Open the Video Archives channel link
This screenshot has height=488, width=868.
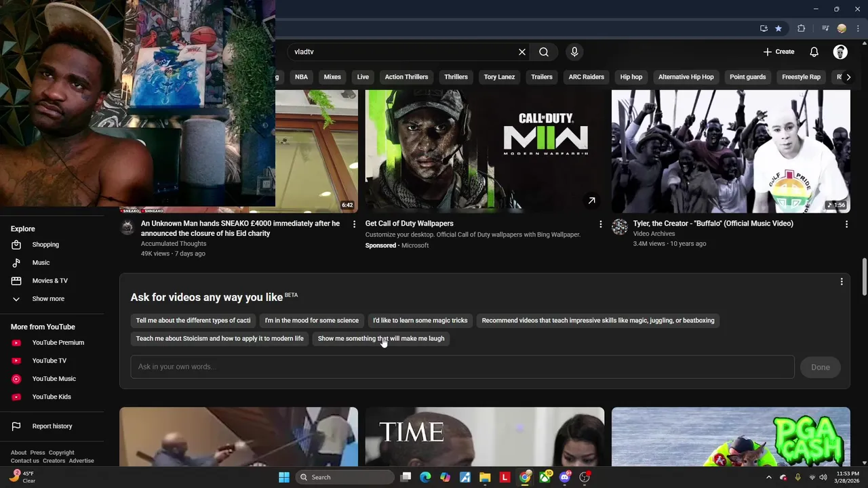pos(654,234)
